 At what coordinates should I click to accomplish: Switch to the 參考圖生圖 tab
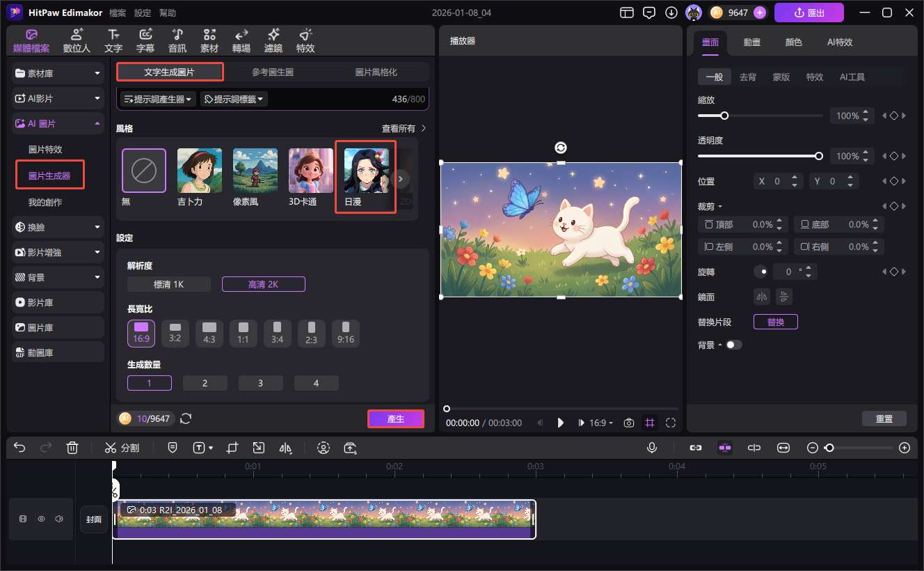point(273,72)
